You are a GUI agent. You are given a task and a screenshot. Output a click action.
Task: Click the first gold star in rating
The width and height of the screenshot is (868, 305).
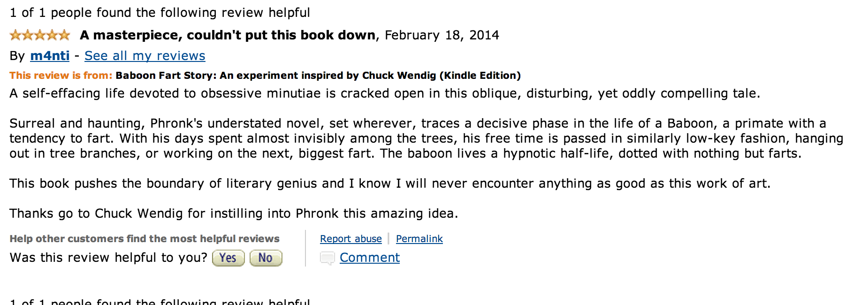[15, 35]
